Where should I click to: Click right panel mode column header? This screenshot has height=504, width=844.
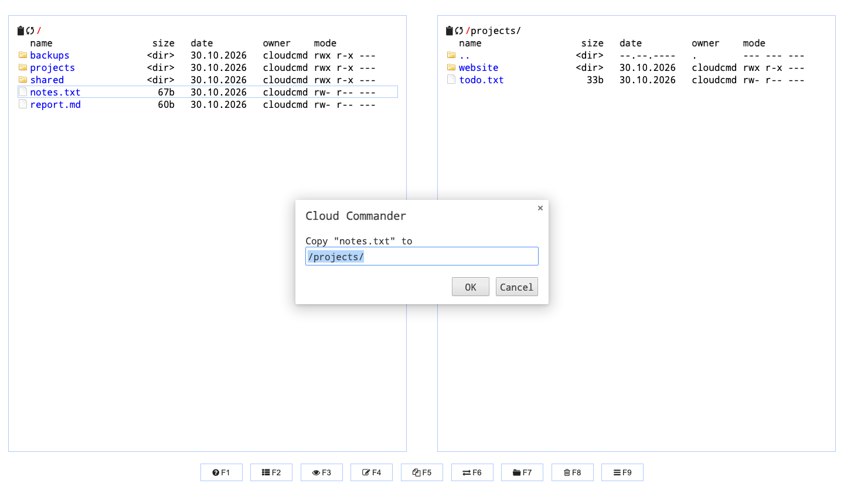[754, 43]
